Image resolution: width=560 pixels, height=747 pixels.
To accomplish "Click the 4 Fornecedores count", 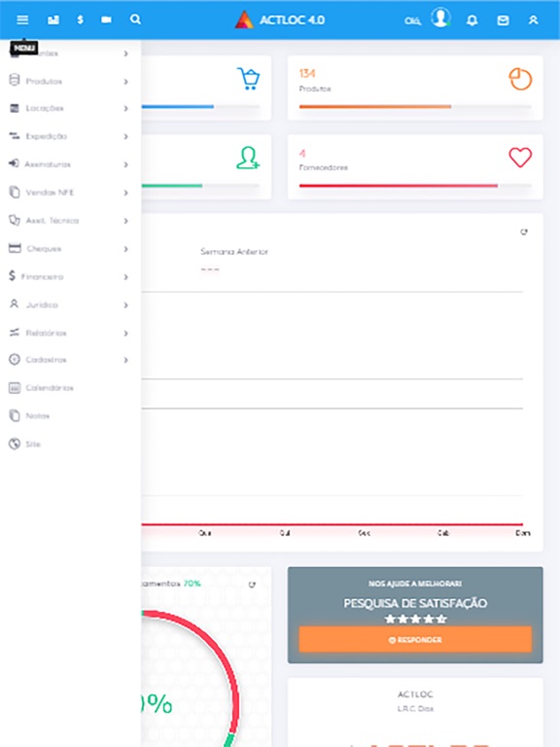I will (302, 154).
